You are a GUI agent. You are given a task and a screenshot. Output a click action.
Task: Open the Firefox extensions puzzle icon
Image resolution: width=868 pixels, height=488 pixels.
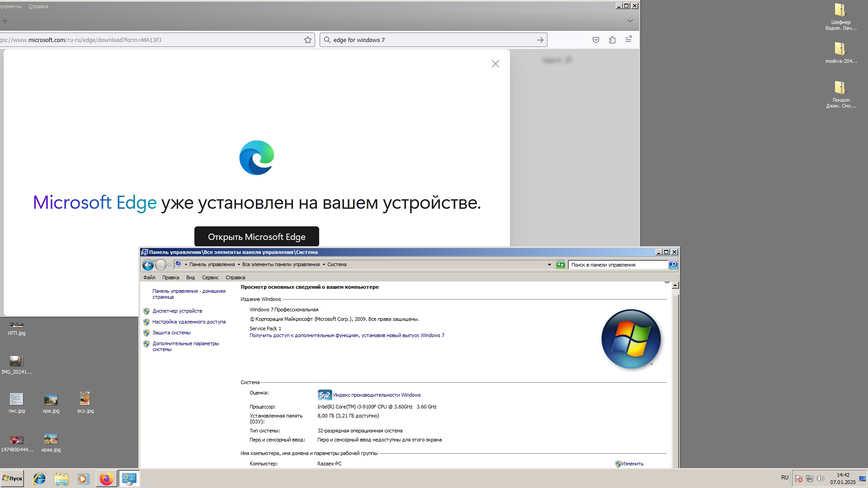612,40
